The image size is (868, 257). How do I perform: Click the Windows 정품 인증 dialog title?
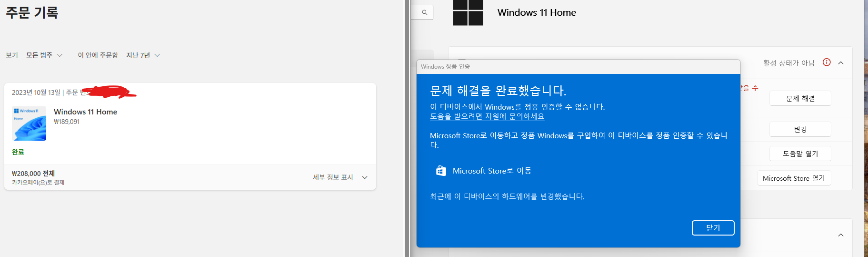[445, 67]
